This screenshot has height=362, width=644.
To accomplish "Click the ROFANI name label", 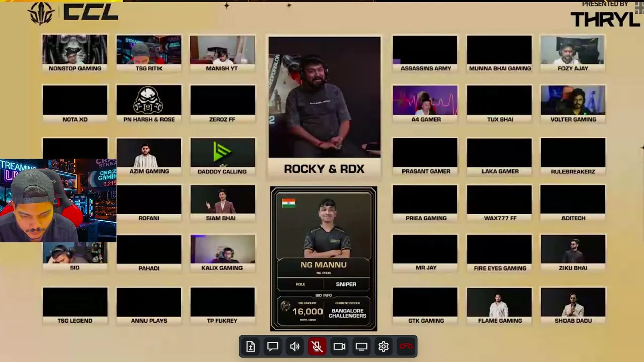I will pyautogui.click(x=149, y=218).
